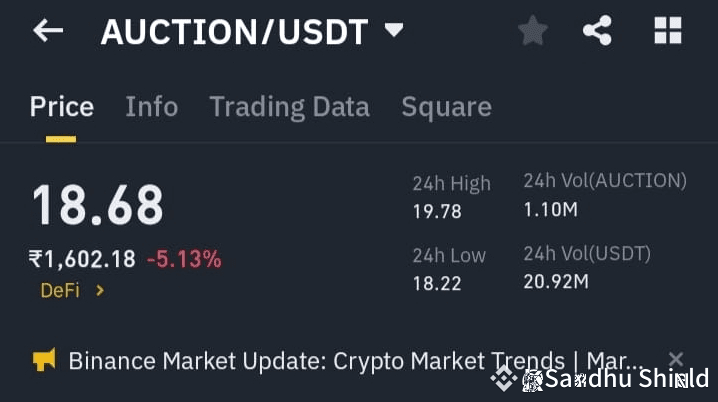This screenshot has height=402, width=718.
Task: Switch to the Price tab
Action: (62, 107)
